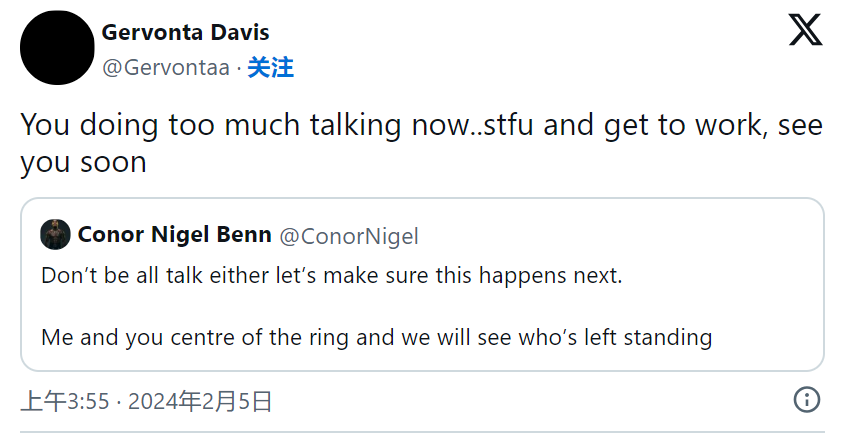Open the @Gervontaa handle link
Image resolution: width=844 pixels, height=440 pixels.
click(166, 68)
